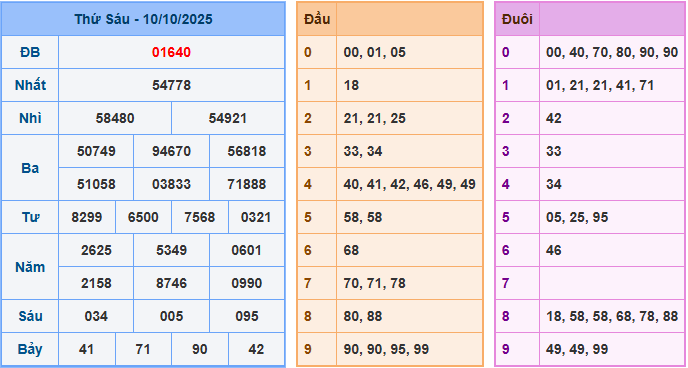The width and height of the screenshot is (688, 368).
Task: Click the Đuôi column header
Action: (x=517, y=19)
